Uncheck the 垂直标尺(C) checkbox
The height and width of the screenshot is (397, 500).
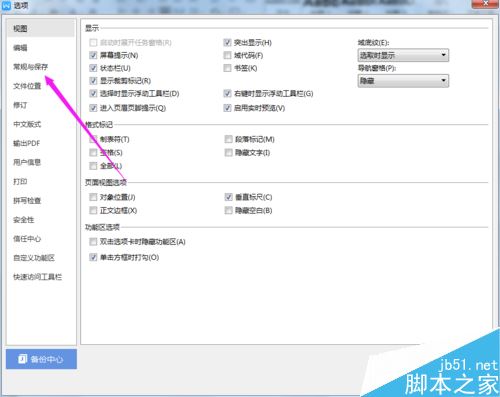pos(228,197)
